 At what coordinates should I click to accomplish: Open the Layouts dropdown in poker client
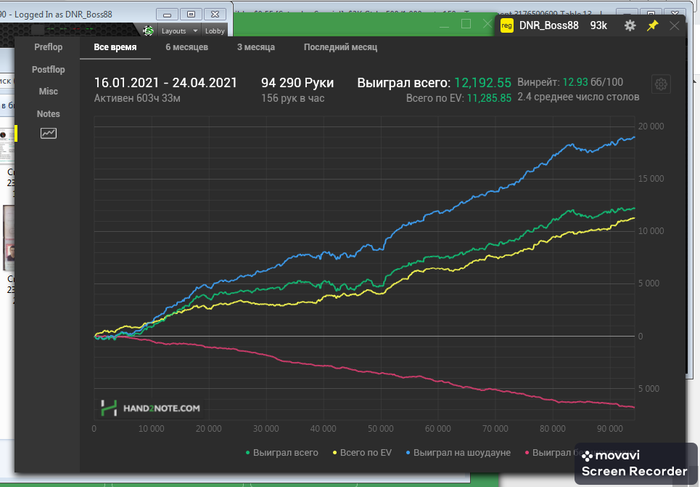(x=179, y=31)
